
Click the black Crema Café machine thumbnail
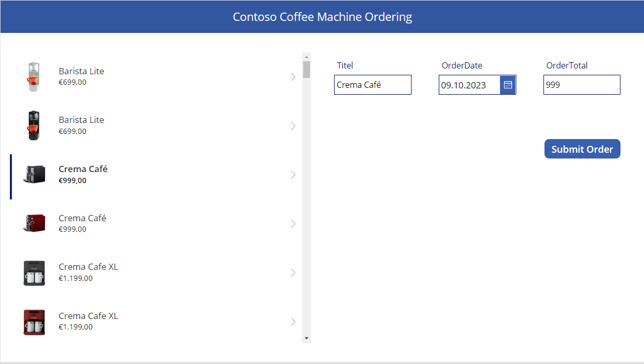pyautogui.click(x=34, y=174)
